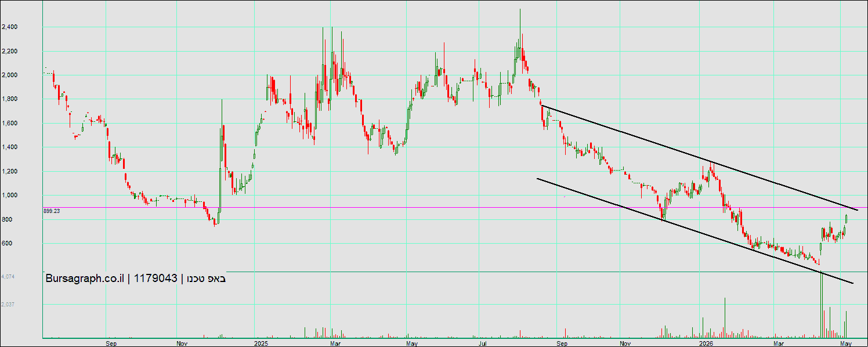Click the Jul date axis label
868x347 pixels.
483,344
